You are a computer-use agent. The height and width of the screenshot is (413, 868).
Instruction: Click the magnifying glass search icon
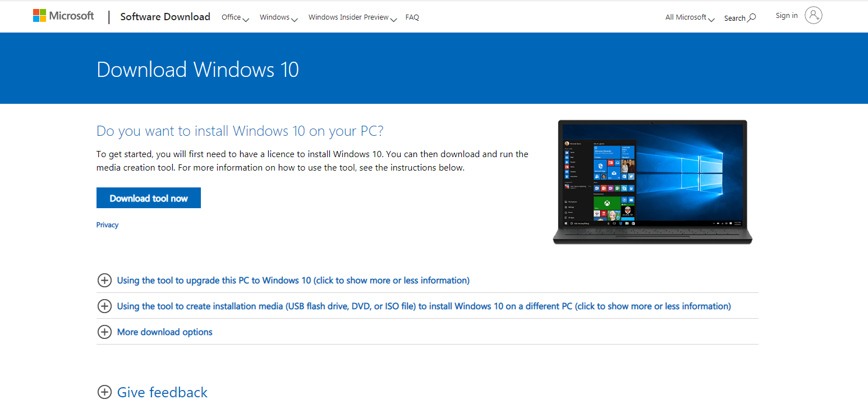[752, 17]
